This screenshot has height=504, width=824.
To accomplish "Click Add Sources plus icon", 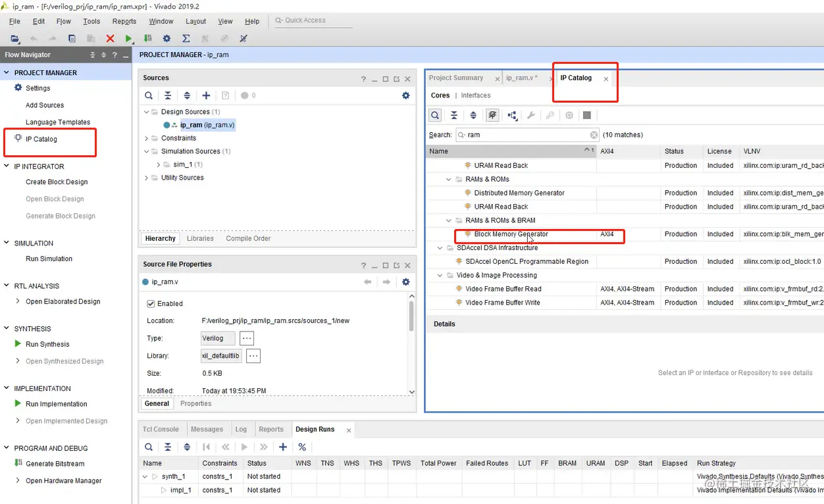I will point(206,95).
